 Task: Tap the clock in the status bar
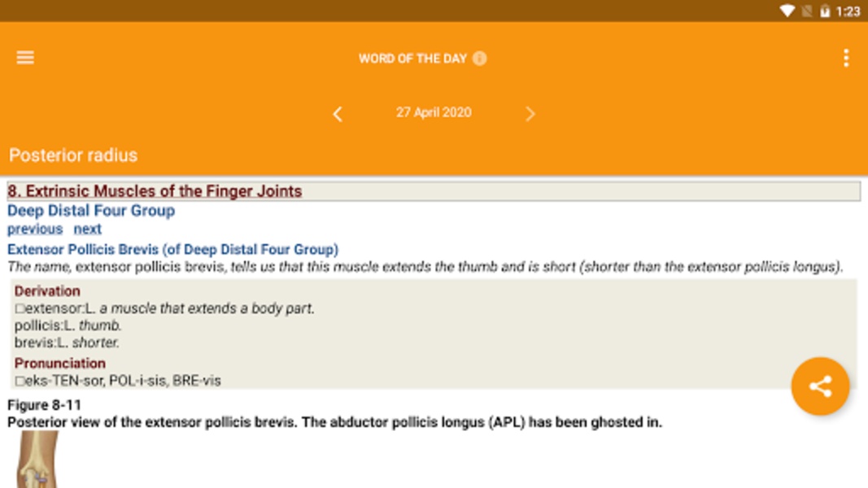[848, 11]
